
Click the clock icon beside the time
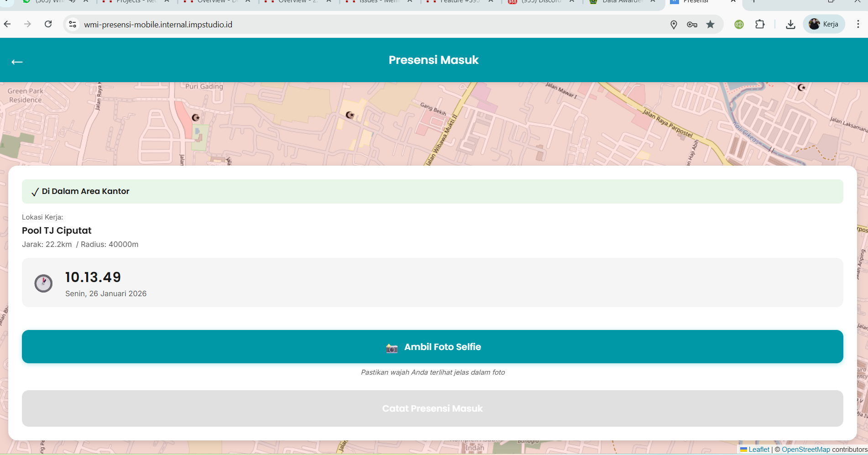click(x=44, y=283)
